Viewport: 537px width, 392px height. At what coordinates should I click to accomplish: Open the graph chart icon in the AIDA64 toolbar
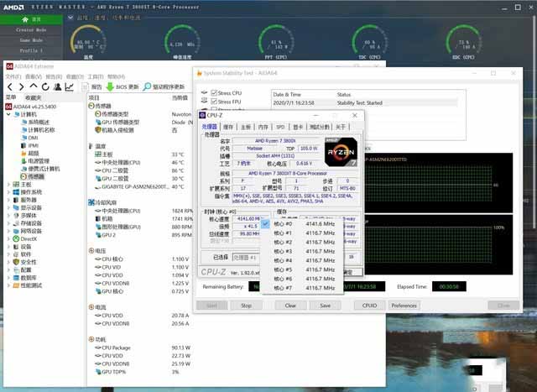[x=70, y=87]
